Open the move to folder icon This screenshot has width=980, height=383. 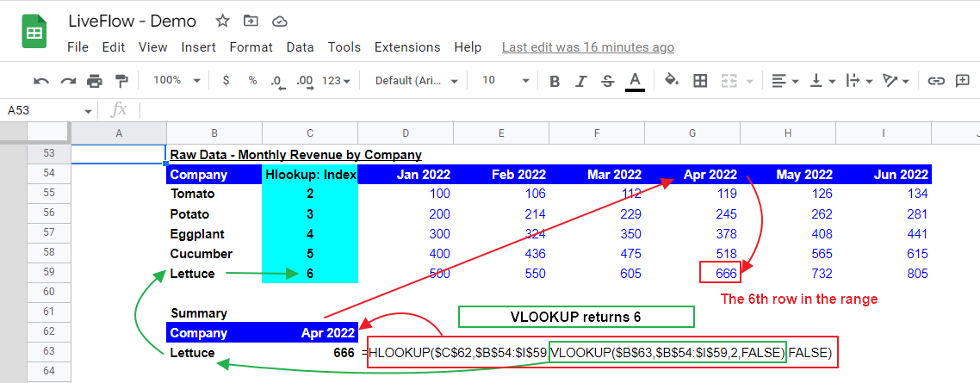[x=251, y=22]
